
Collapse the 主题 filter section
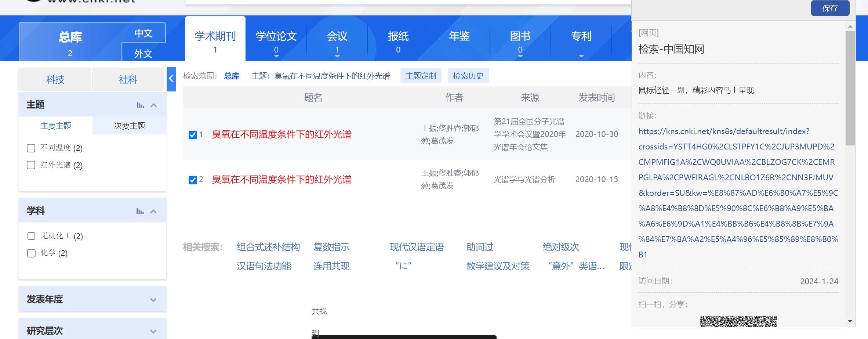(x=154, y=105)
